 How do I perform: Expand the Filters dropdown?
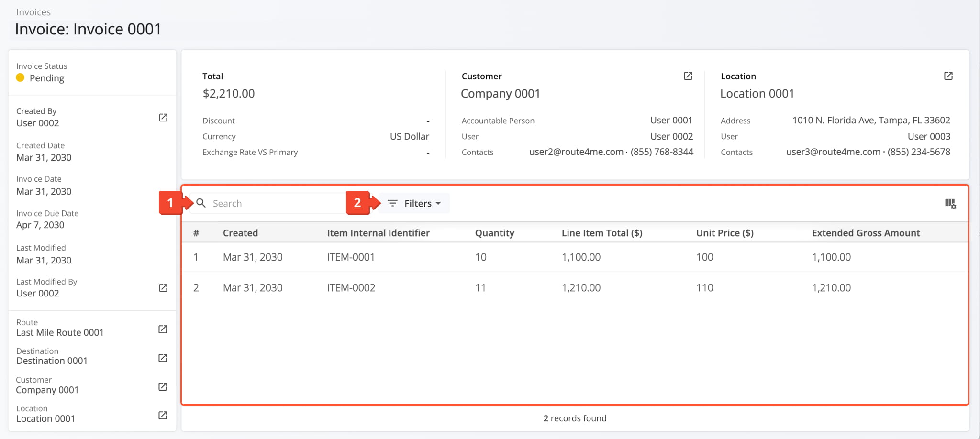click(x=414, y=203)
